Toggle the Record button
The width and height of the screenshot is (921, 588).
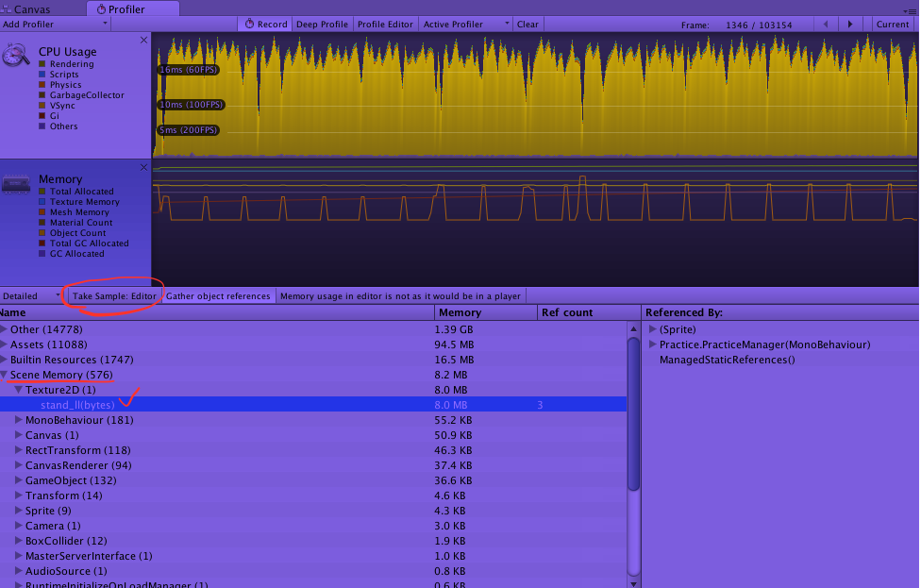[265, 25]
